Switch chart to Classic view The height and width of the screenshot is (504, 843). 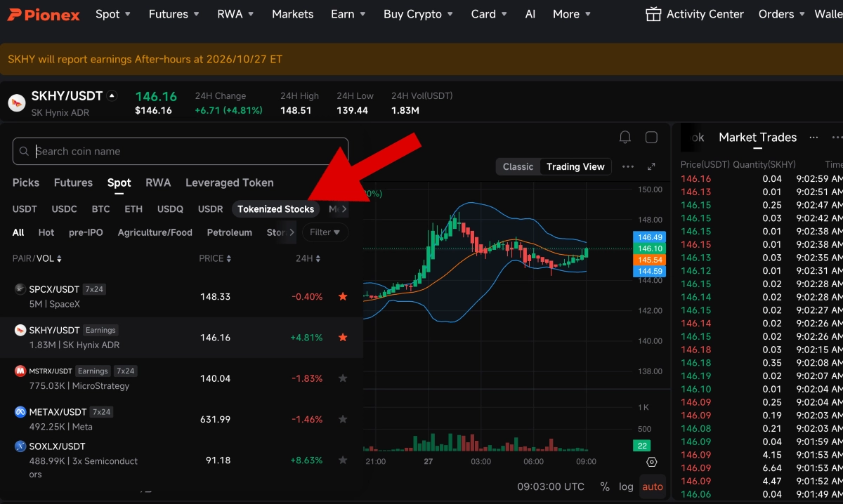pyautogui.click(x=518, y=166)
